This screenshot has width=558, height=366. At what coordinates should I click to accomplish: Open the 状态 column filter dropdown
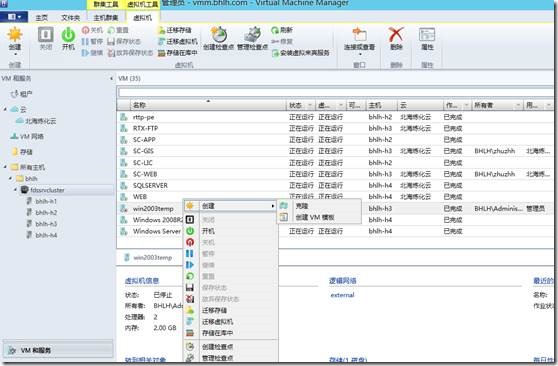310,105
